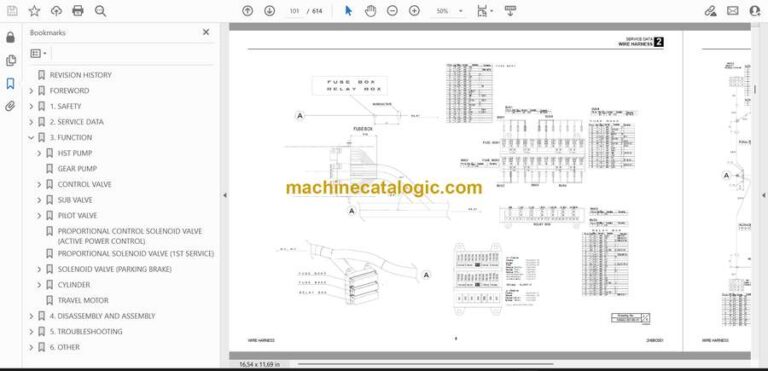This screenshot has width=768, height=371.
Task: Expand the FOREWORD bookmark
Action: click(31, 91)
